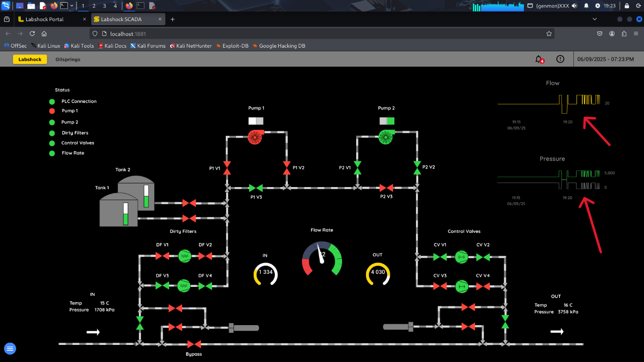Click the P2 V3 red valve
This screenshot has height=362, width=644.
click(386, 188)
